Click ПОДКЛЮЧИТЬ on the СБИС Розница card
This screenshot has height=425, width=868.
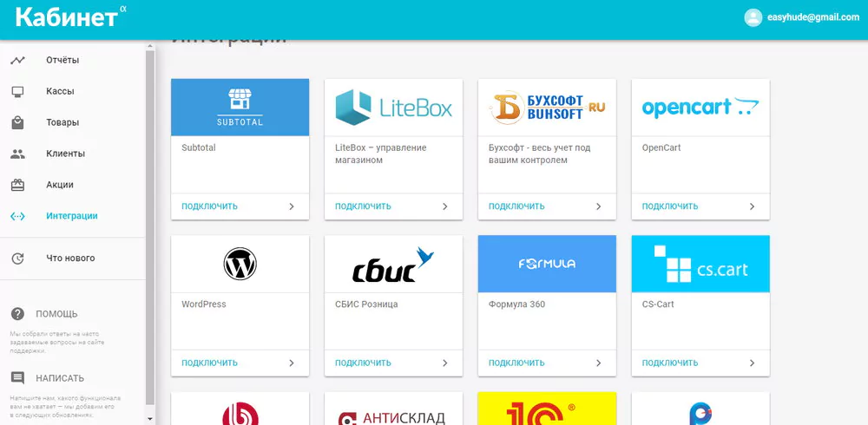click(363, 363)
